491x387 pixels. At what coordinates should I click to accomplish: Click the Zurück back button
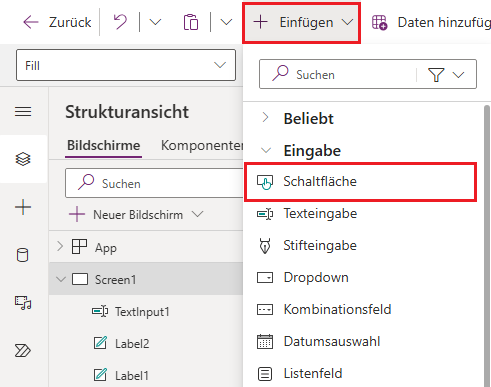(x=57, y=22)
